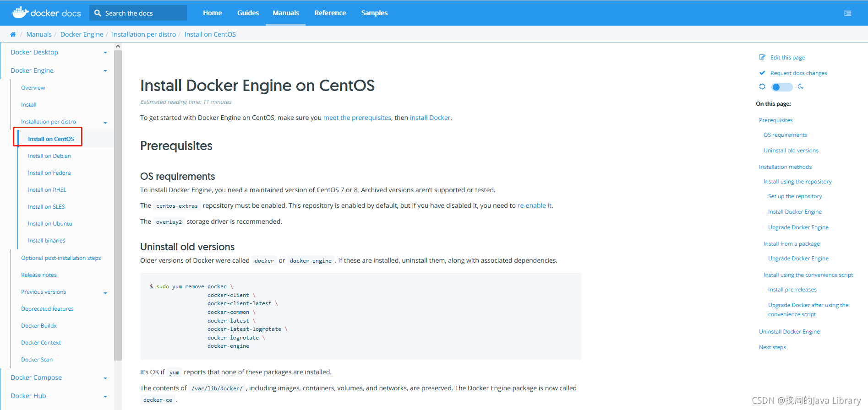Expand the Docker Compose sidebar section

coord(105,378)
